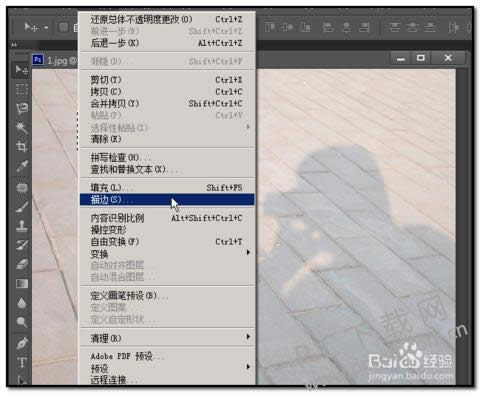Close the 1.jpg document window

(x=448, y=58)
